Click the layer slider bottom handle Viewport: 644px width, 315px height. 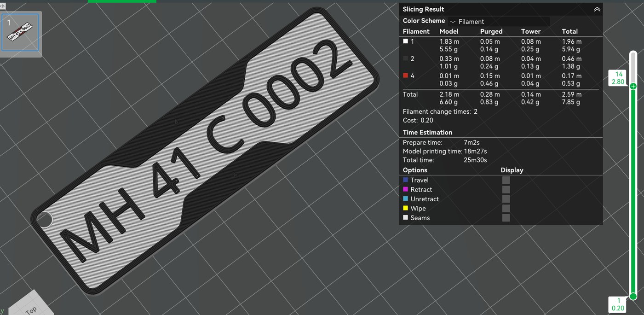click(633, 296)
